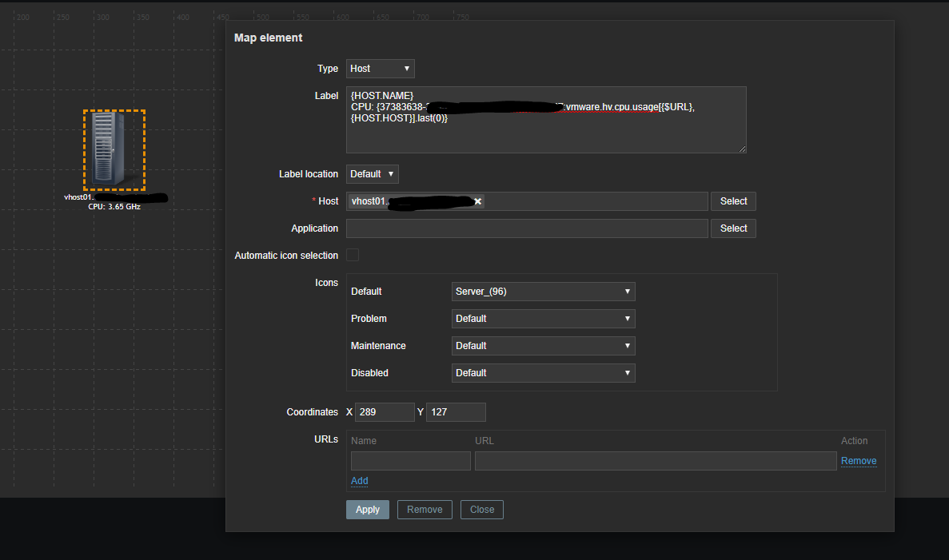Image resolution: width=949 pixels, height=560 pixels.
Task: Click the Label textarea resize handle
Action: [742, 149]
